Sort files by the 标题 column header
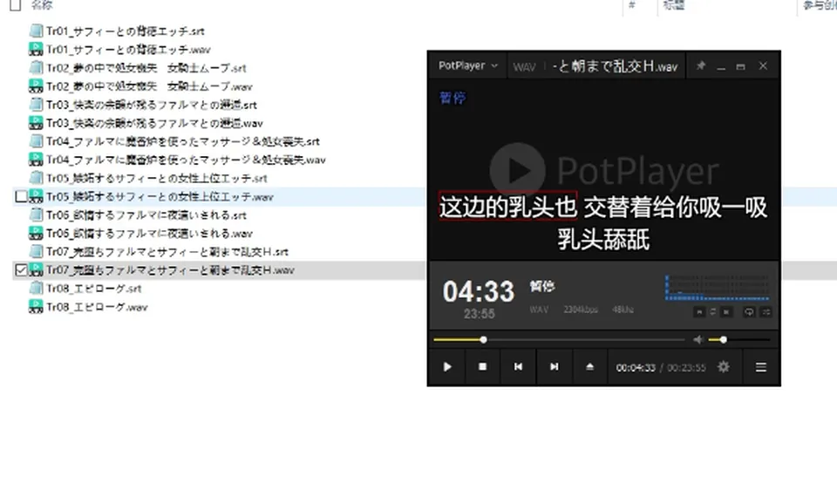837x504 pixels. click(674, 5)
